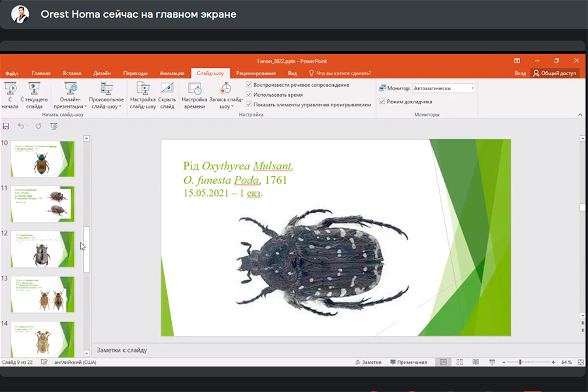Start slideshow from current slide
The height and width of the screenshot is (392, 588).
(x=34, y=89)
